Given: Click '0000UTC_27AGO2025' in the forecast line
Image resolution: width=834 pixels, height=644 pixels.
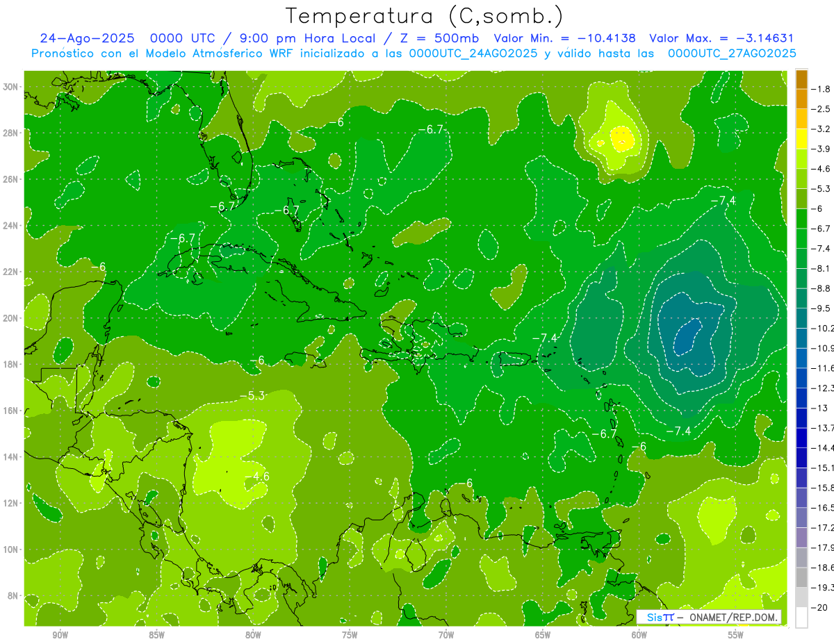Looking at the screenshot, I should [x=732, y=53].
